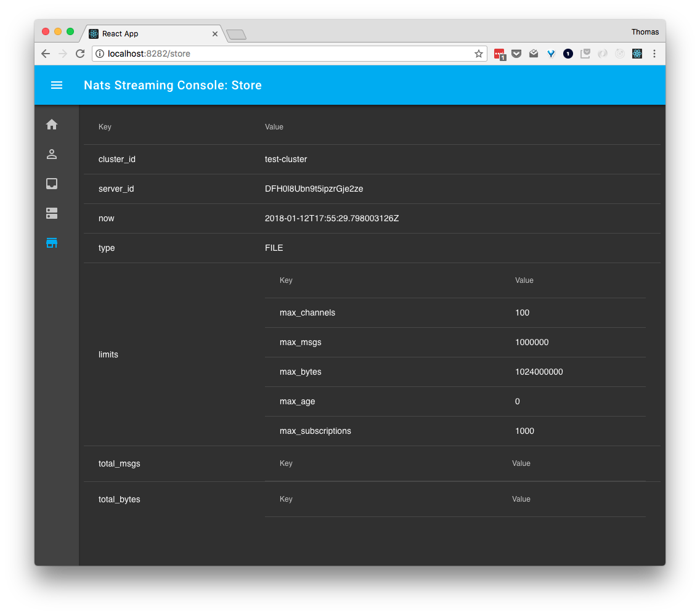The height and width of the screenshot is (615, 700).
Task: Click the FILE value
Action: 274,248
